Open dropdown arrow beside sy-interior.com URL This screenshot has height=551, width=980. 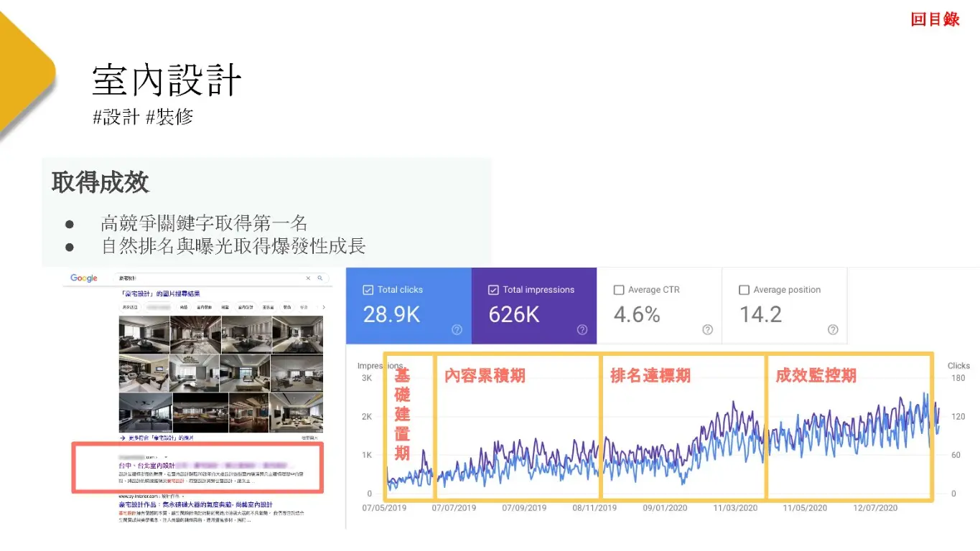[182, 496]
